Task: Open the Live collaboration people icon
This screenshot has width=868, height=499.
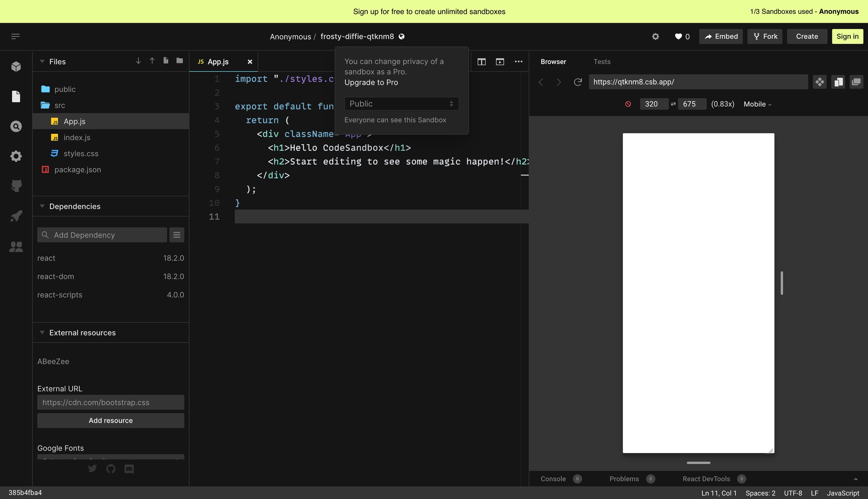Action: click(16, 246)
